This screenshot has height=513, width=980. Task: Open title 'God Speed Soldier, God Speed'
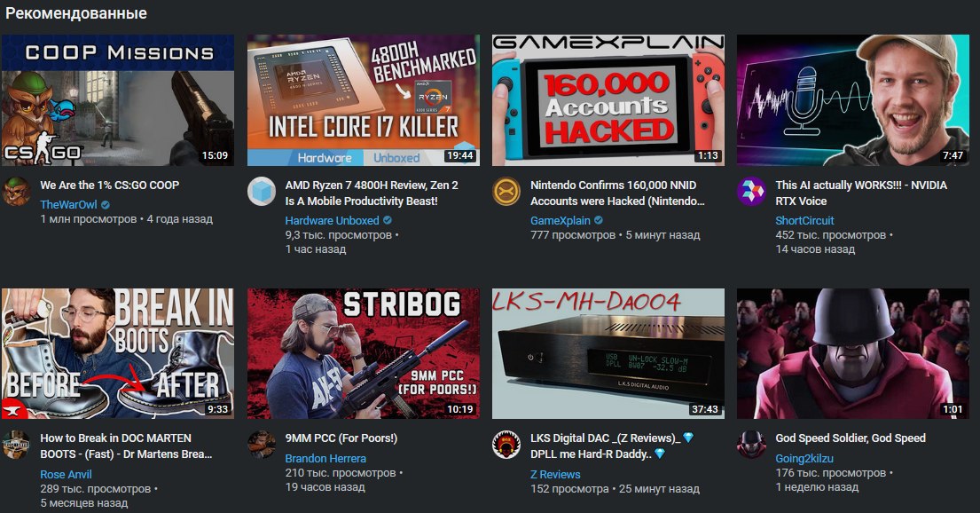pyautogui.click(x=850, y=438)
